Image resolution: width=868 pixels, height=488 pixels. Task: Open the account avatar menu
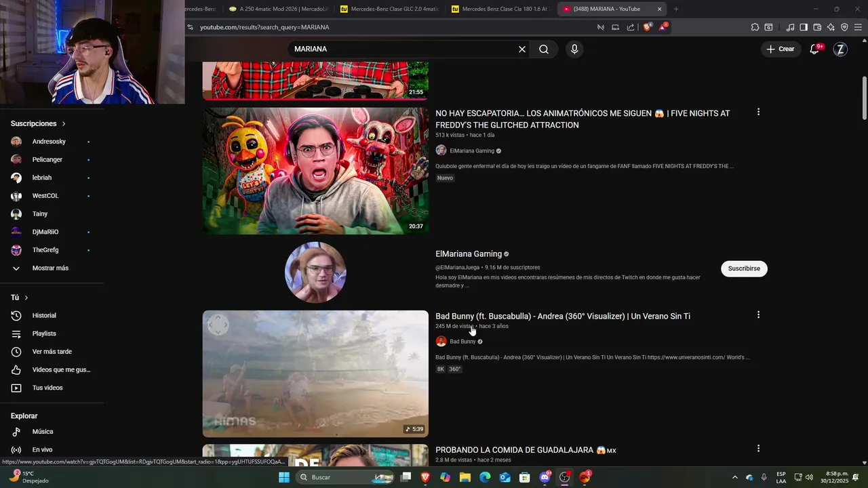point(840,49)
